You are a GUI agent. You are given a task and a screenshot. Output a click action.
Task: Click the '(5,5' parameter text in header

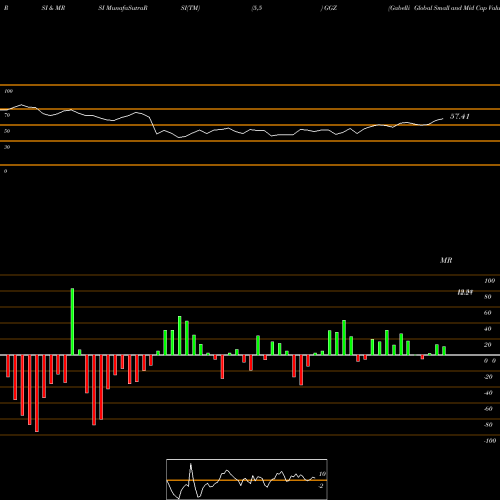(x=257, y=8)
